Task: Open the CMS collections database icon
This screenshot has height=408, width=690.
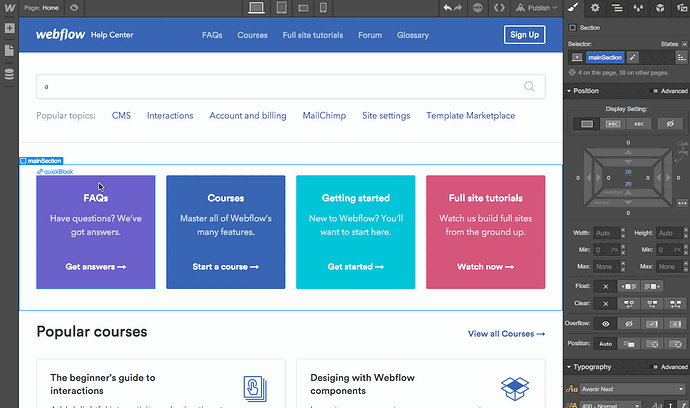Action: point(9,74)
